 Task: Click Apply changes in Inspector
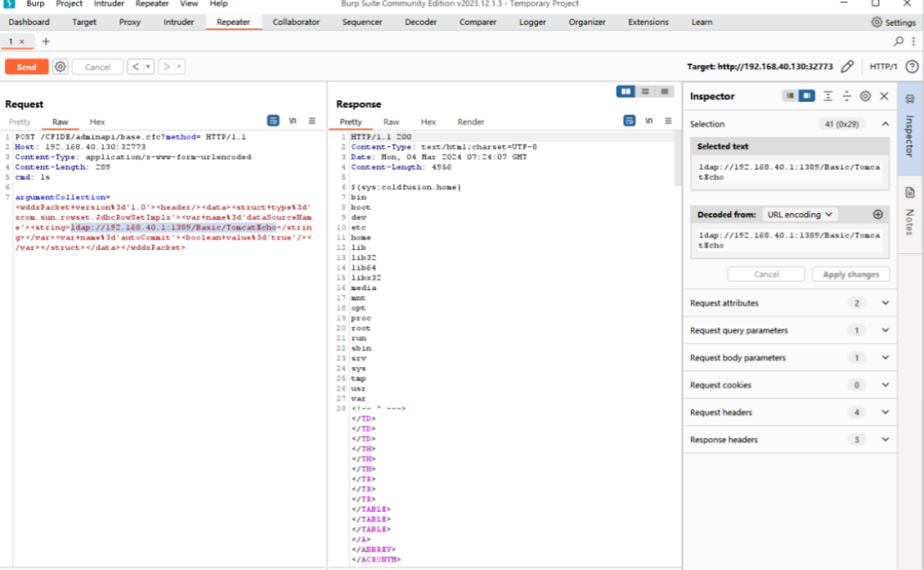pyautogui.click(x=850, y=274)
